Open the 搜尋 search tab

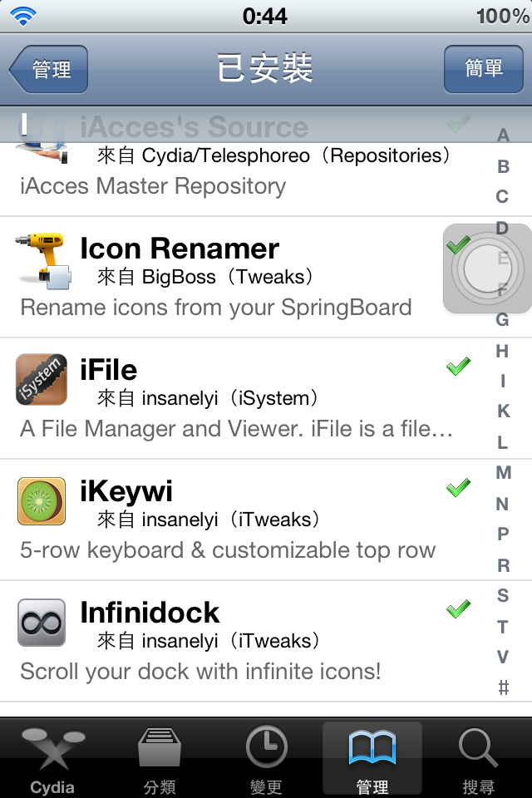click(x=478, y=760)
